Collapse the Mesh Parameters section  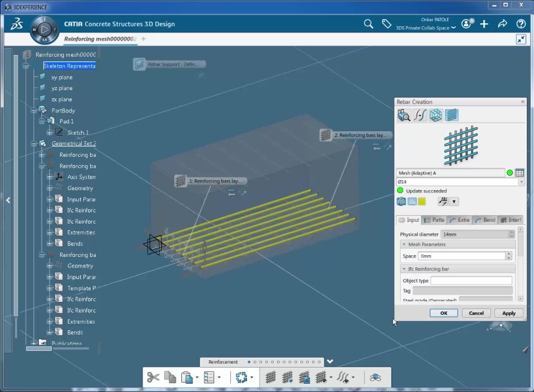(x=404, y=244)
